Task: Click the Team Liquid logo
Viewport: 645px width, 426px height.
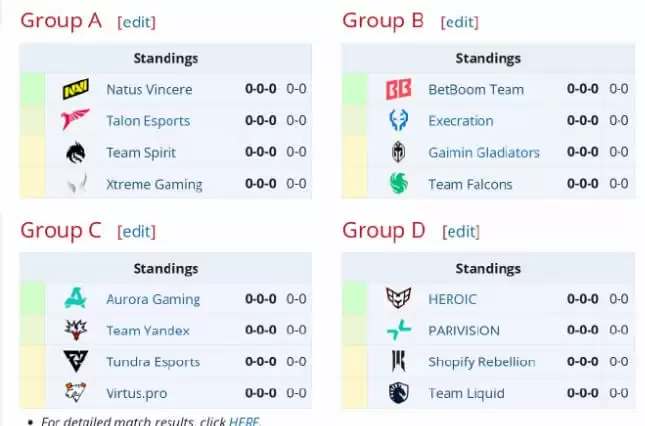Action: (x=397, y=393)
